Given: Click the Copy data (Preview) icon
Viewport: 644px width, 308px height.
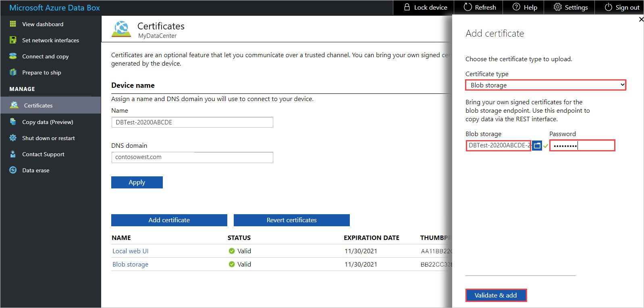Looking at the screenshot, I should click(x=13, y=122).
